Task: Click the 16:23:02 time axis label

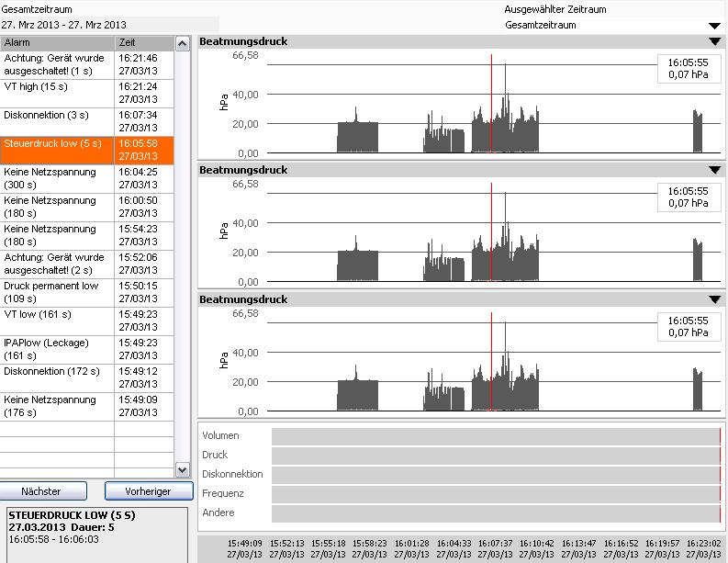Action: (703, 548)
